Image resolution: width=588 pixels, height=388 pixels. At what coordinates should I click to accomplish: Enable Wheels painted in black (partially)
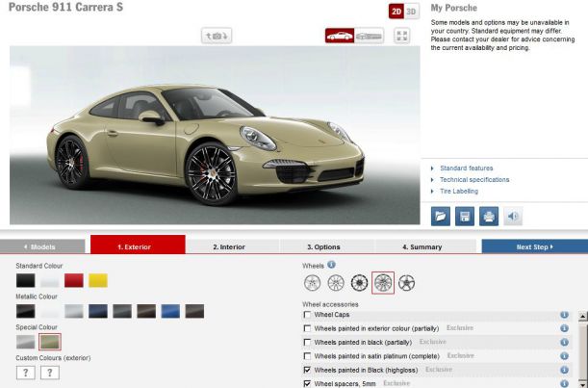(307, 342)
